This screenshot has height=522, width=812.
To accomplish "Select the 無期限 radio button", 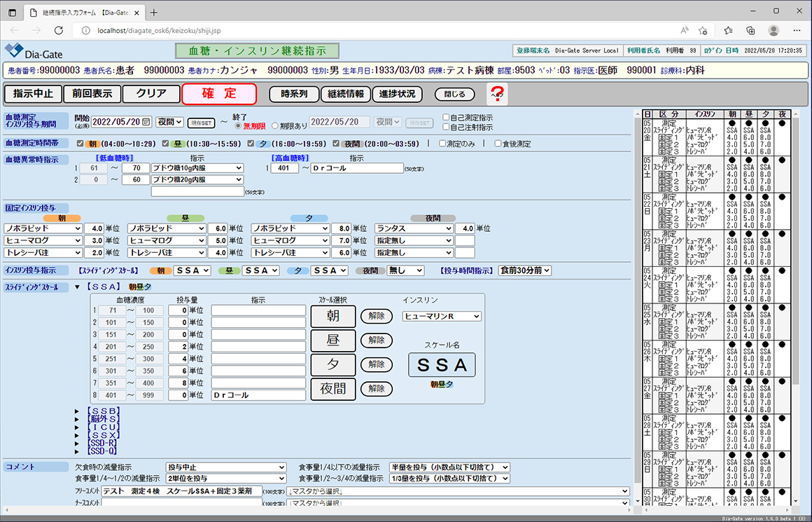I will pos(238,126).
